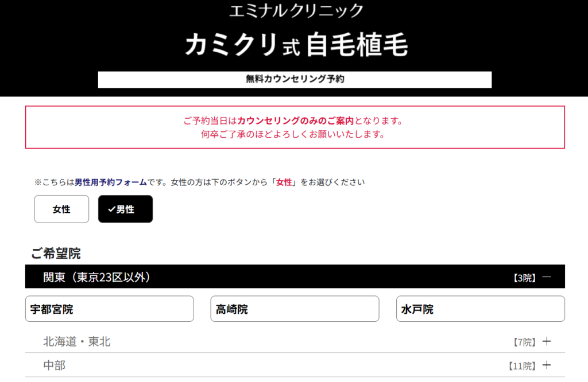
Task: Choose 宇都宮院 as preferred clinic
Action: (x=110, y=309)
